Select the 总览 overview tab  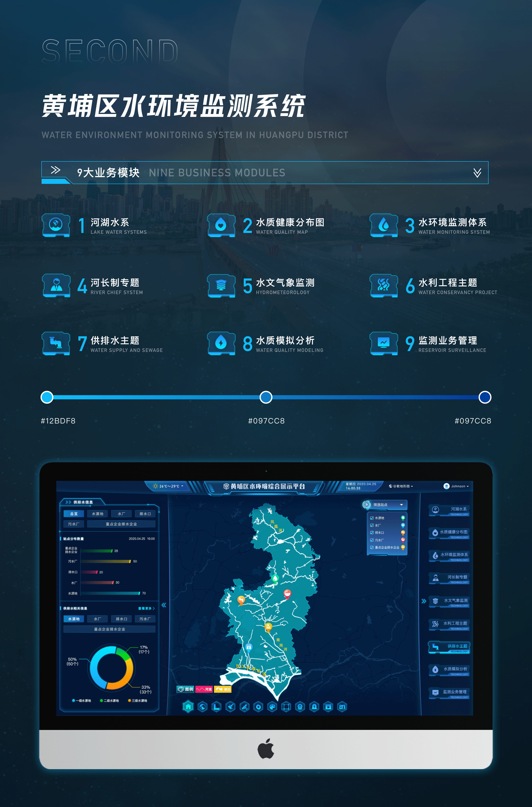click(74, 514)
